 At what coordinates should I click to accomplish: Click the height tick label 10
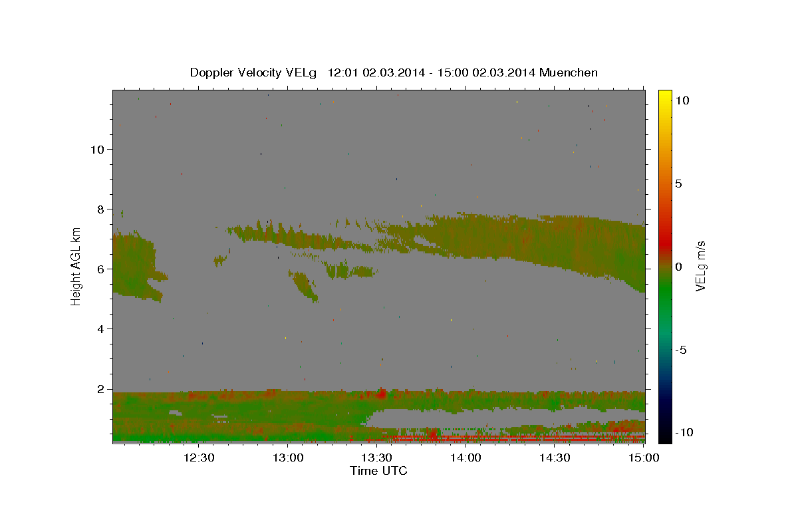click(97, 149)
